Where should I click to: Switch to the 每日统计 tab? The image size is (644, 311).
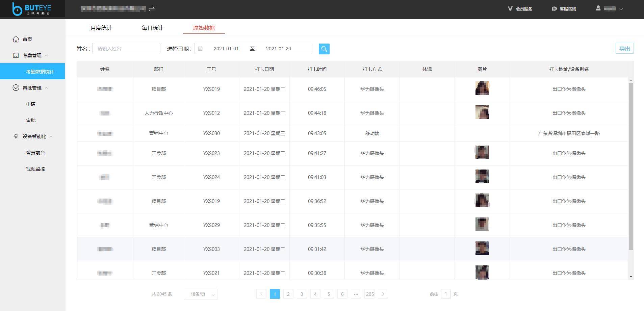click(152, 28)
